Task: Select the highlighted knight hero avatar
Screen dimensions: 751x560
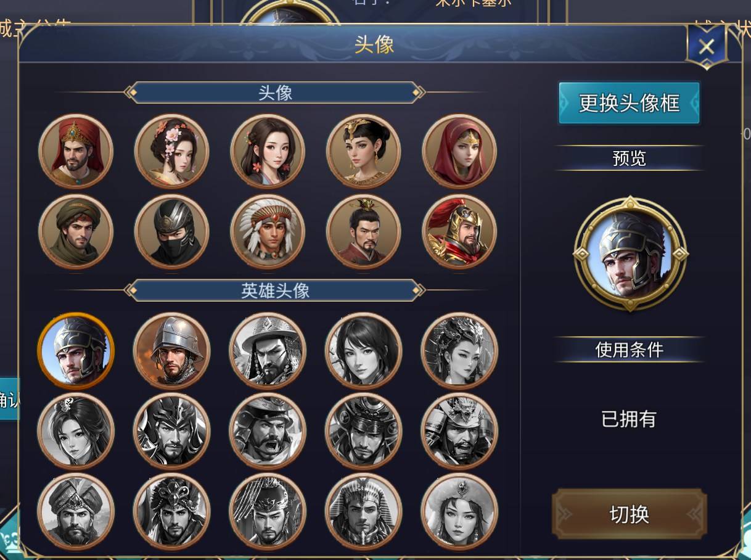Action: point(76,350)
